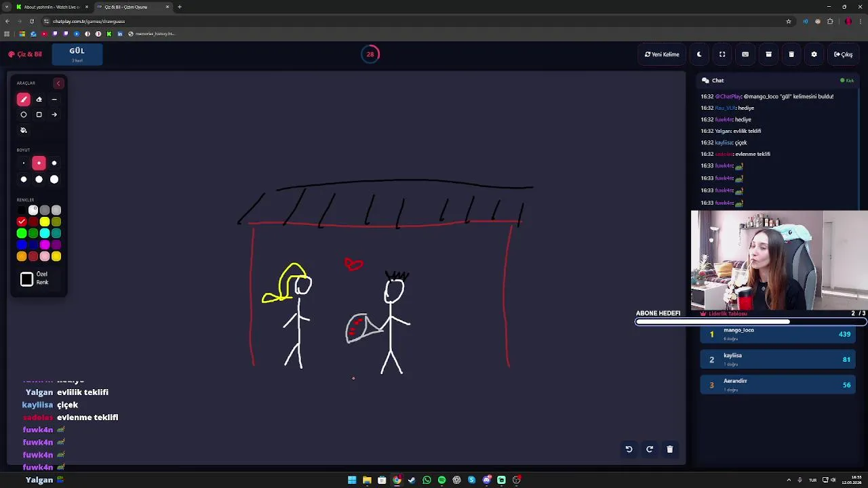Select the square shape tool
The width and height of the screenshot is (868, 488).
pos(39,115)
